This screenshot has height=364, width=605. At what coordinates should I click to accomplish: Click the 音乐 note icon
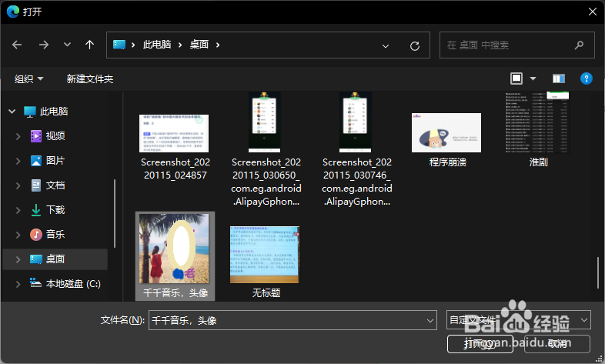tap(36, 235)
